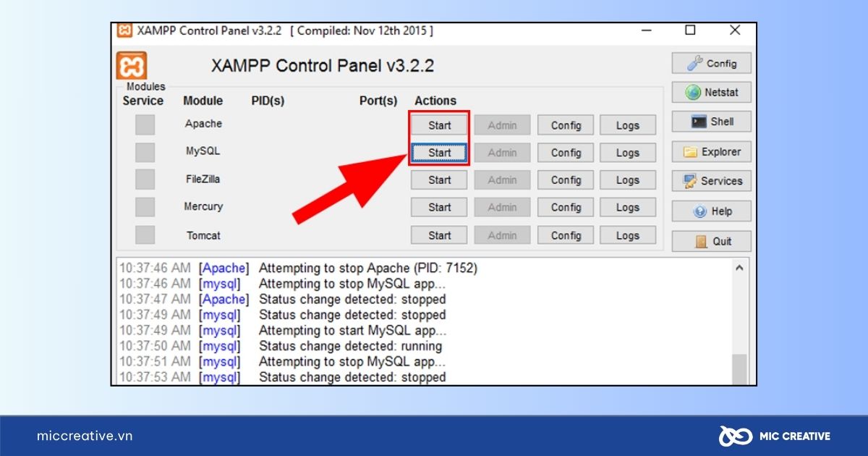Click log line 'Status change detected: running'

click(x=350, y=346)
